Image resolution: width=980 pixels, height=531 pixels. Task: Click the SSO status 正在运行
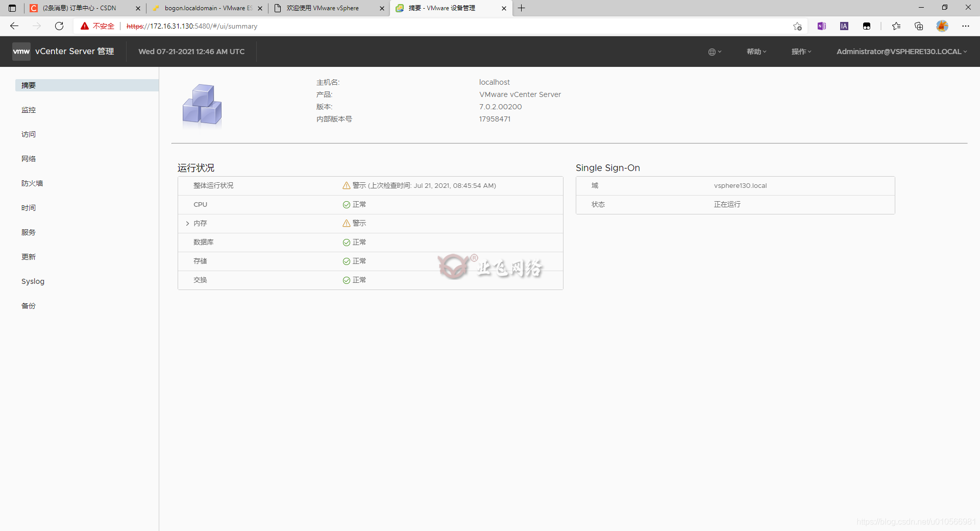(x=727, y=204)
